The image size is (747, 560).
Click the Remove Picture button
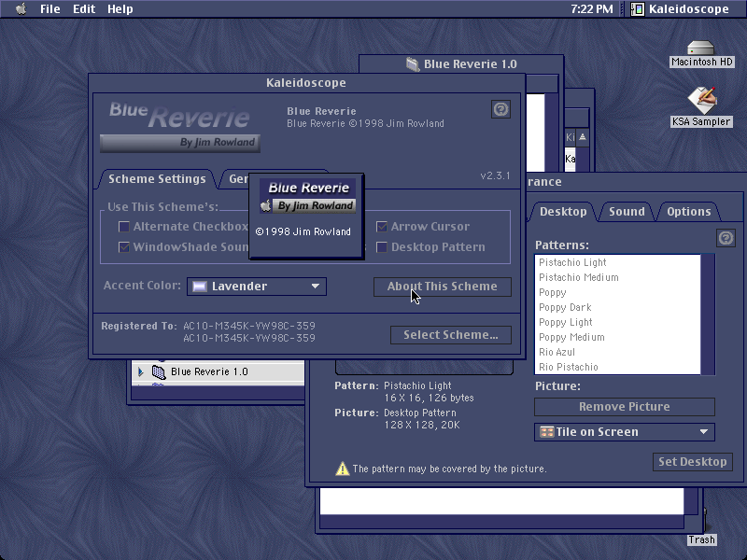(624, 407)
